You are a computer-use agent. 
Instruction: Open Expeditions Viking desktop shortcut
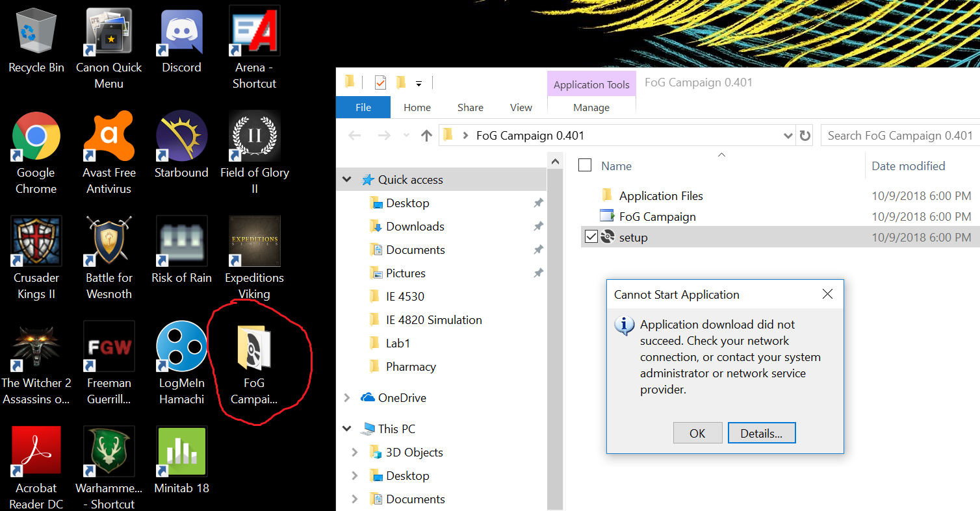[255, 258]
